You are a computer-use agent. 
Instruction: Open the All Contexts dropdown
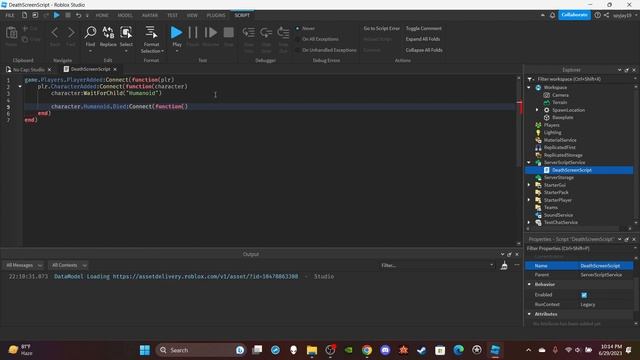pos(68,265)
